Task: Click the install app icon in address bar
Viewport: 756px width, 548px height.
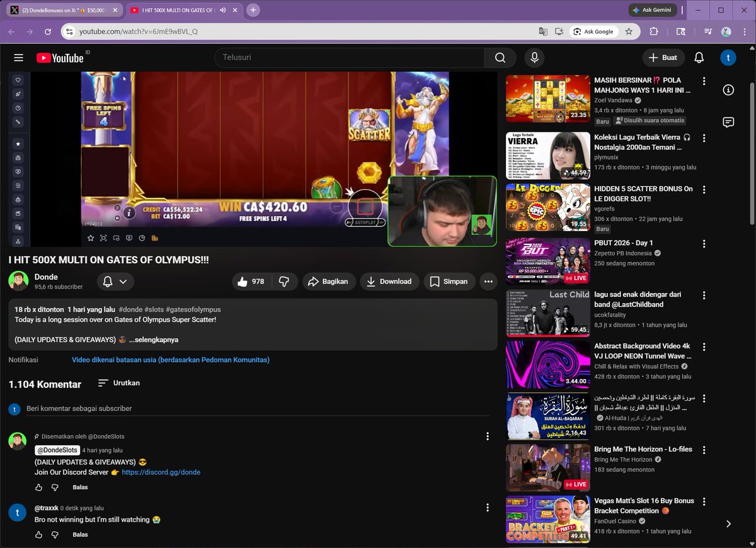Action: (559, 31)
